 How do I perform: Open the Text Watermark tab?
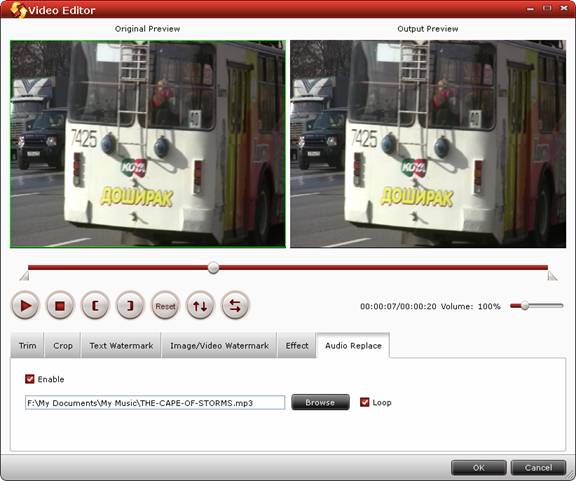click(121, 345)
